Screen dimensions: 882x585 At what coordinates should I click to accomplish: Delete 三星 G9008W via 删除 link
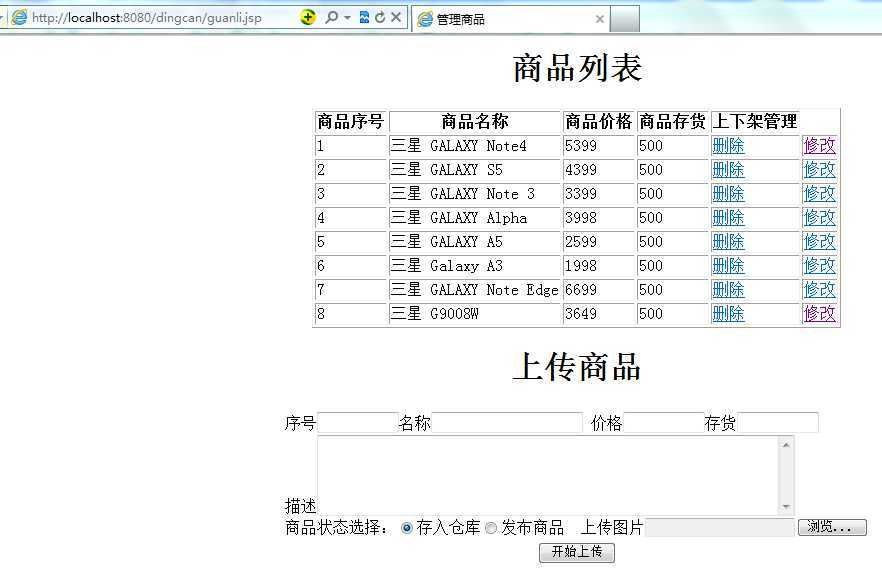pos(728,313)
